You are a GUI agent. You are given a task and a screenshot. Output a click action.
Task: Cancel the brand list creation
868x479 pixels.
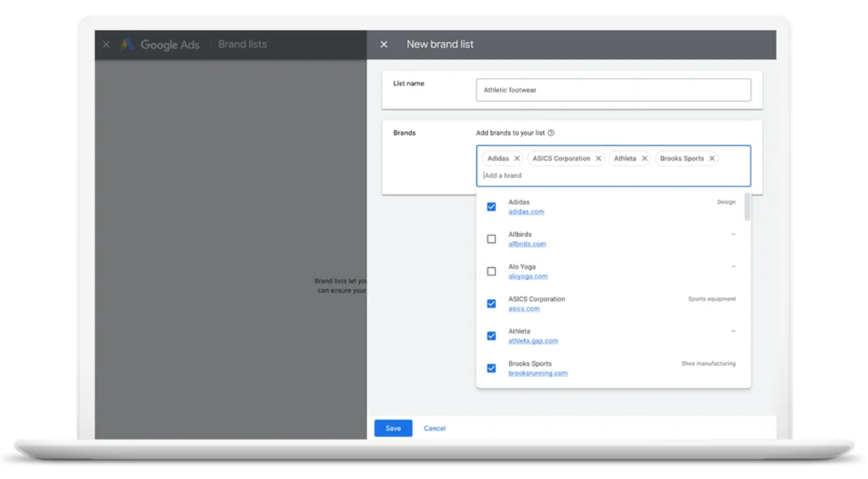(435, 428)
